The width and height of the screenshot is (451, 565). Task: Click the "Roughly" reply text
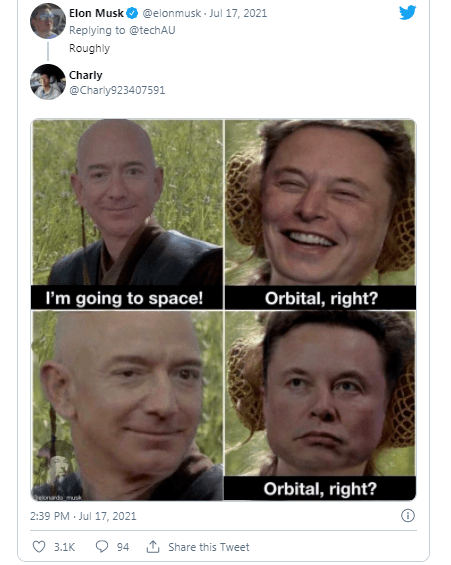pos(89,48)
